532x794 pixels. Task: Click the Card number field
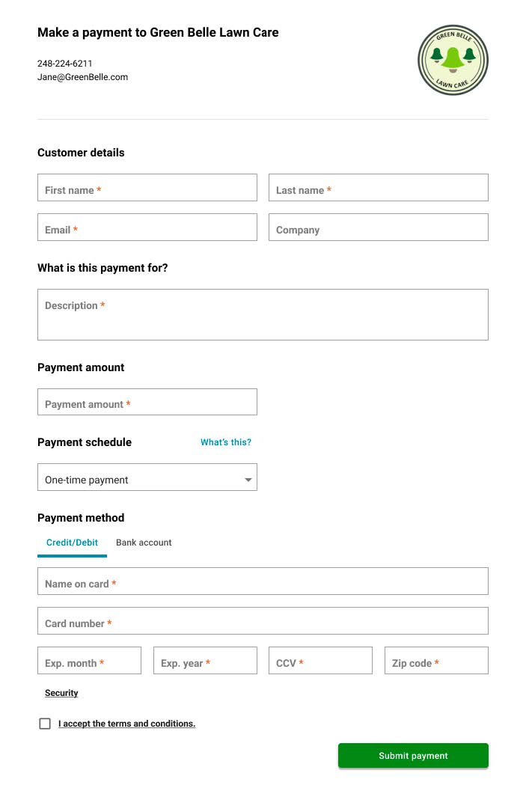[x=263, y=620]
